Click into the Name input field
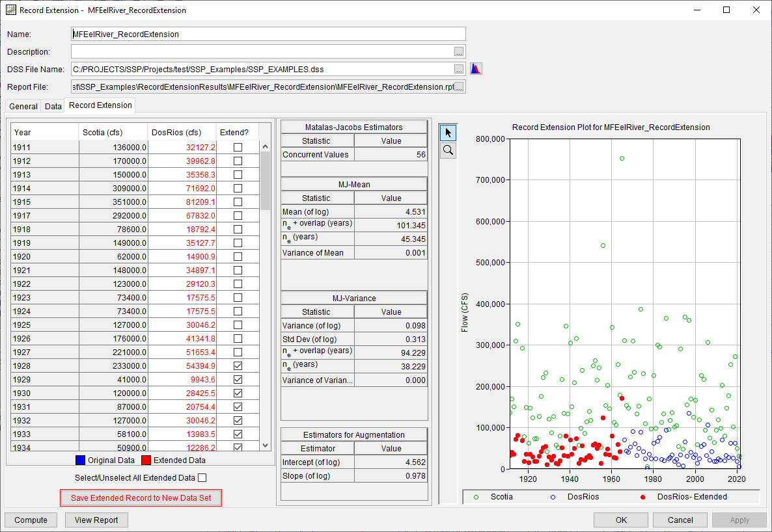This screenshot has height=532, width=772. tap(268, 34)
